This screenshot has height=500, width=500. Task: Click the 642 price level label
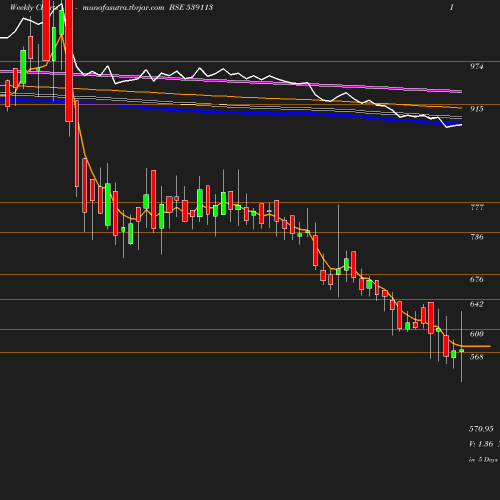tap(476, 304)
